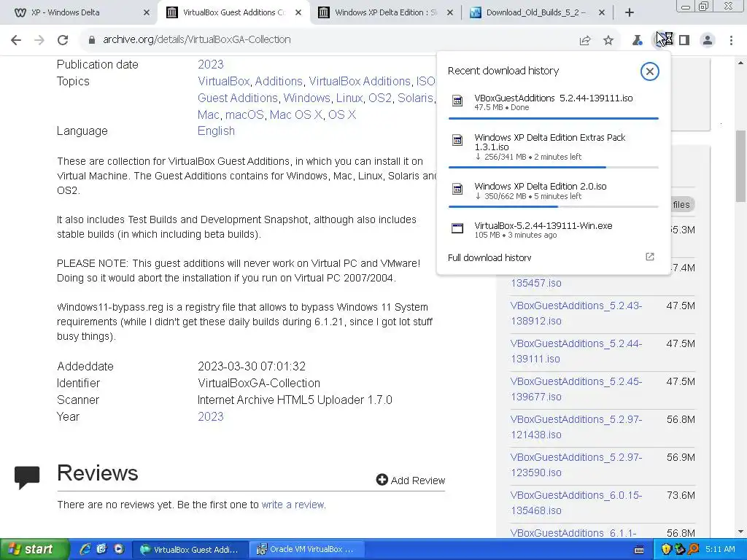Select the VirtualBox Guest Additions tab
Image resolution: width=747 pixels, height=560 pixels.
[x=233, y=12]
